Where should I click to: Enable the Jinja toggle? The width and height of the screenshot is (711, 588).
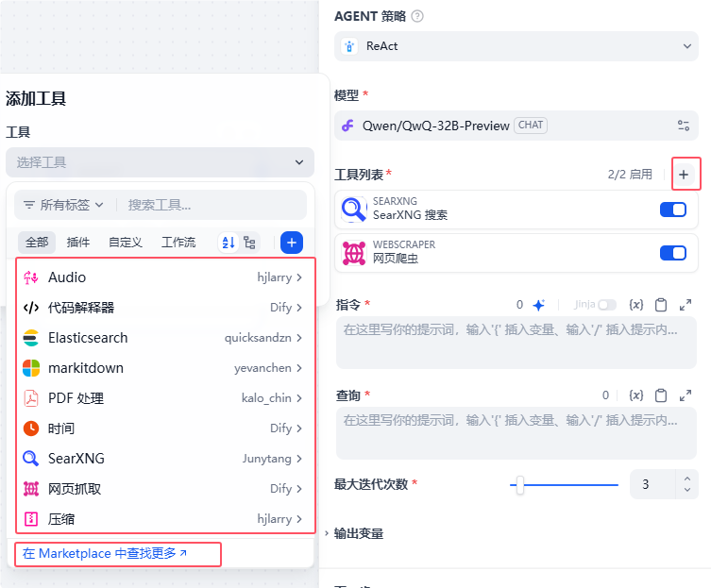pos(607,305)
